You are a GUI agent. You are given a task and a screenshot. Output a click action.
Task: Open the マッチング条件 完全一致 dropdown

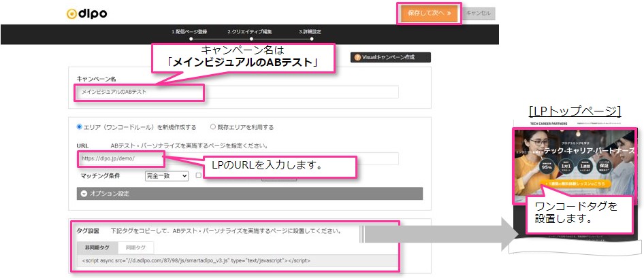(166, 175)
